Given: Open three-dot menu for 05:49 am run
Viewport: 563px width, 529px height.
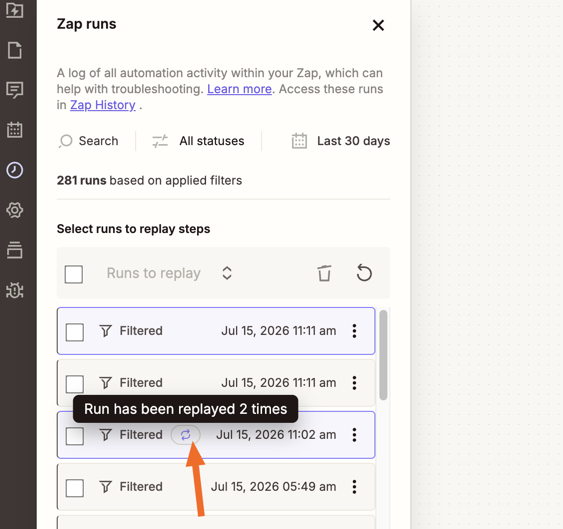Looking at the screenshot, I should [x=354, y=487].
